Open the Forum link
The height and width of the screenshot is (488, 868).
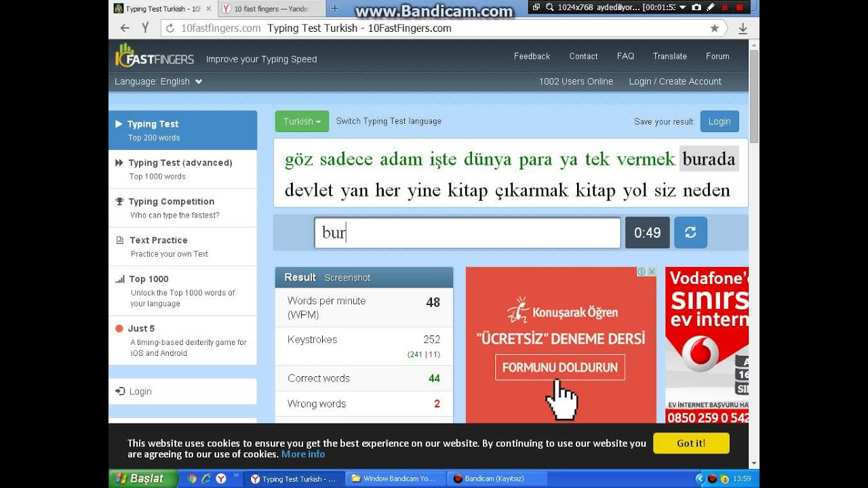coord(717,56)
